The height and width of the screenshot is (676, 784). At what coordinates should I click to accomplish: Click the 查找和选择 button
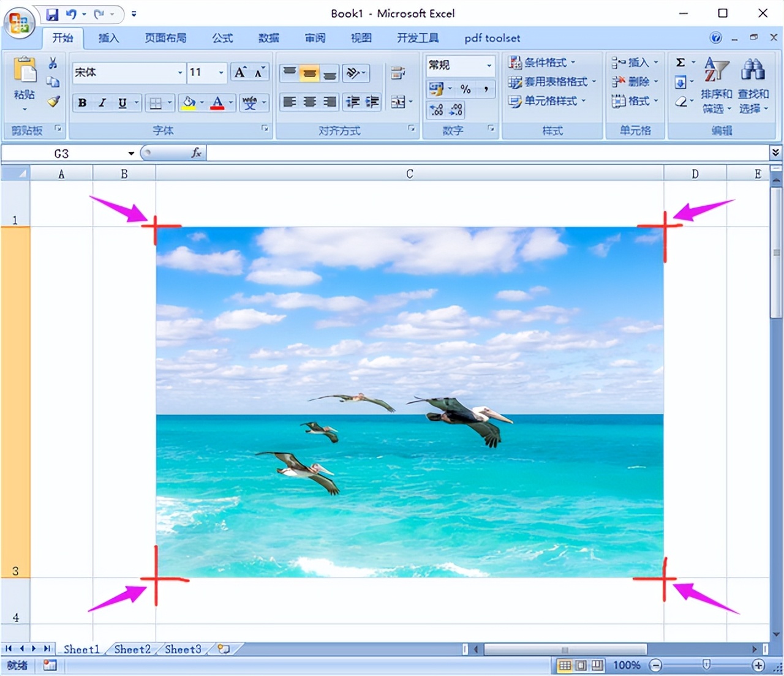[x=753, y=86]
